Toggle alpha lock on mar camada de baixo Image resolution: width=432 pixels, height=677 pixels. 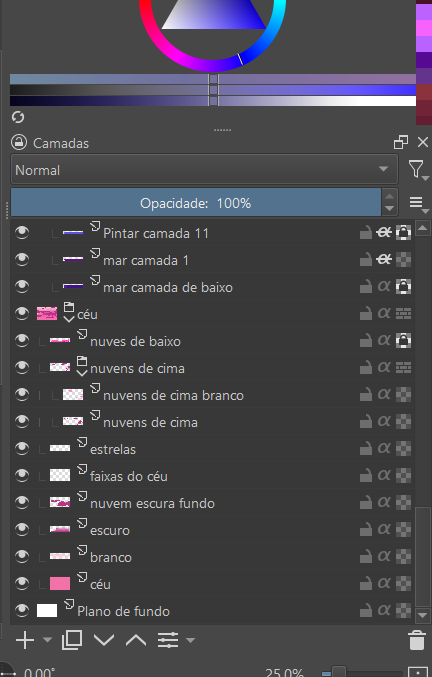tap(404, 287)
